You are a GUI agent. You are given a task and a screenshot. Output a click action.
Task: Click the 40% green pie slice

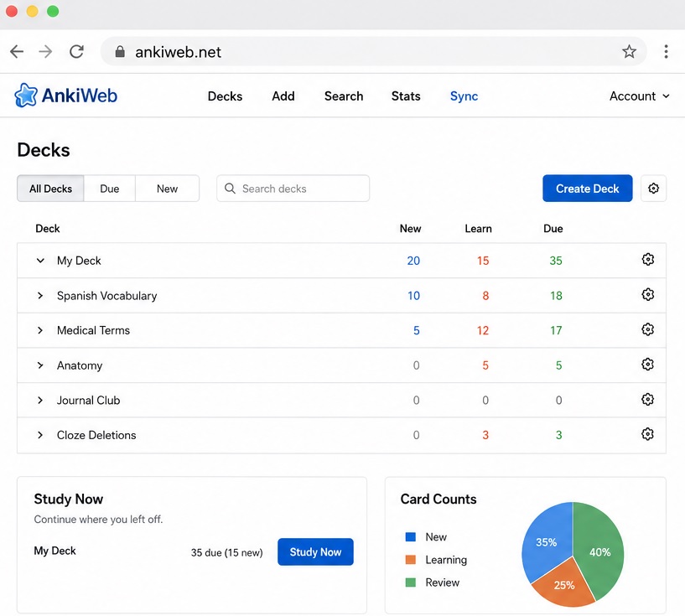(x=599, y=551)
